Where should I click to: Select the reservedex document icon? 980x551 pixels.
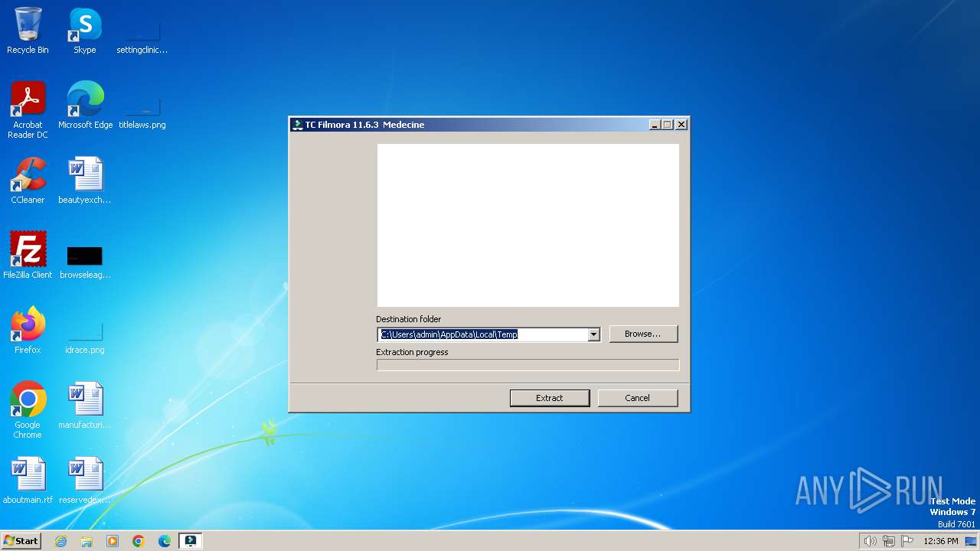85,481
